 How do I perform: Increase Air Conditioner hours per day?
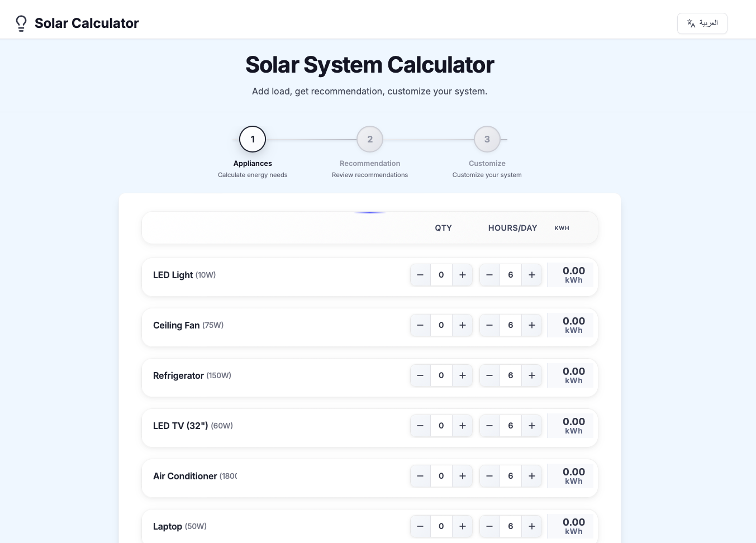(x=531, y=476)
